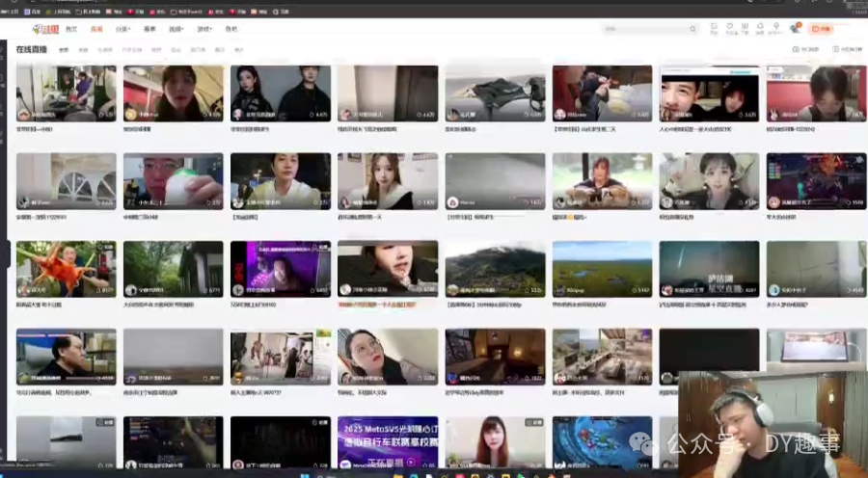Open the 鱼吧 nav item

[231, 29]
